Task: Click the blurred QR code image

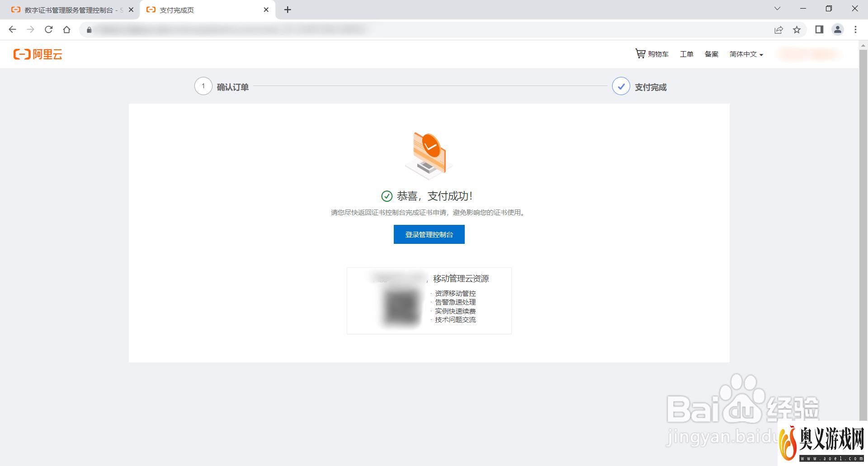Action: (x=401, y=308)
